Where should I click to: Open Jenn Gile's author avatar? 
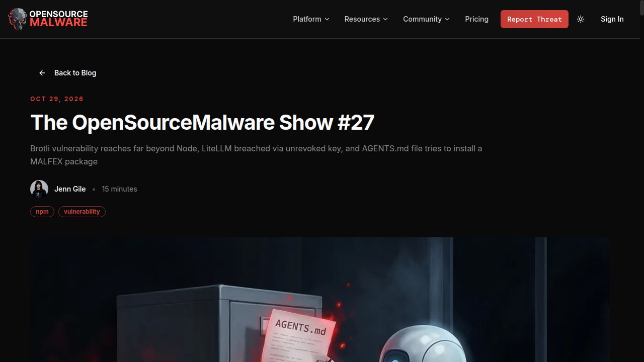[x=39, y=189]
